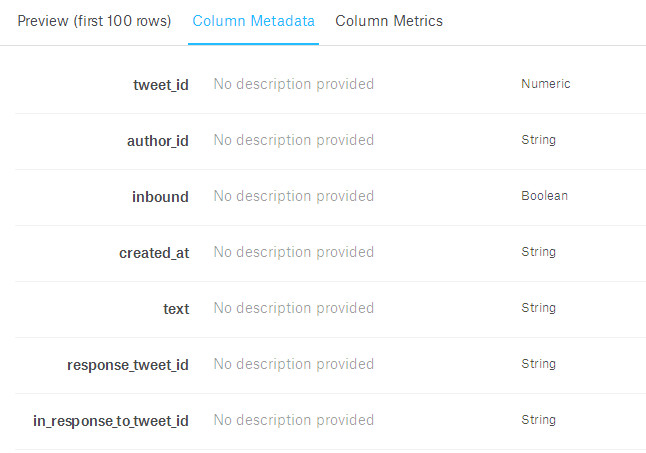646x453 pixels.
Task: Click the text column name
Action: (x=175, y=309)
